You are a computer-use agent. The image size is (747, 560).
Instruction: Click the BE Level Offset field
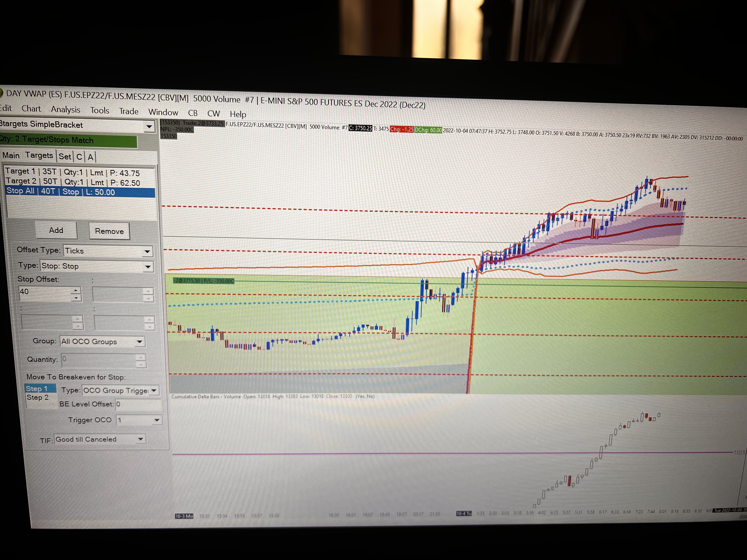click(x=138, y=404)
